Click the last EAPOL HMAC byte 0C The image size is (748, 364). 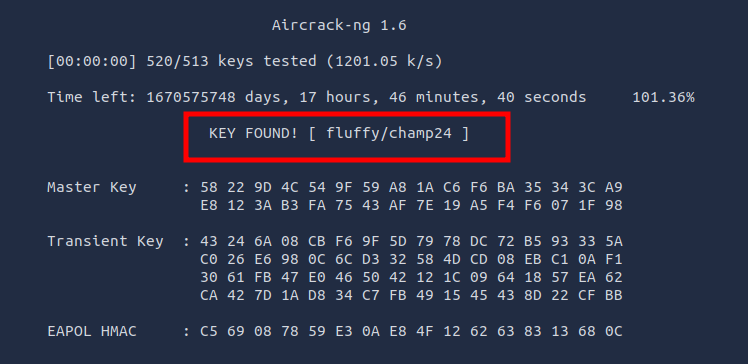click(613, 331)
